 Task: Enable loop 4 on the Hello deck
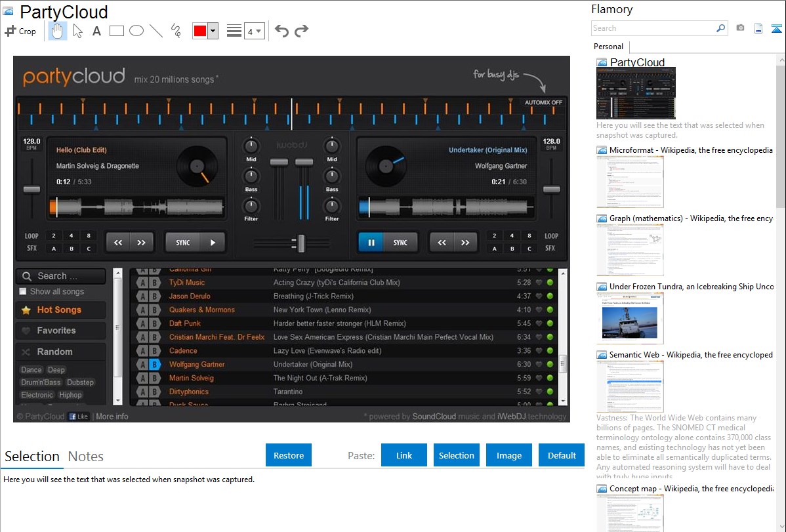[71, 235]
